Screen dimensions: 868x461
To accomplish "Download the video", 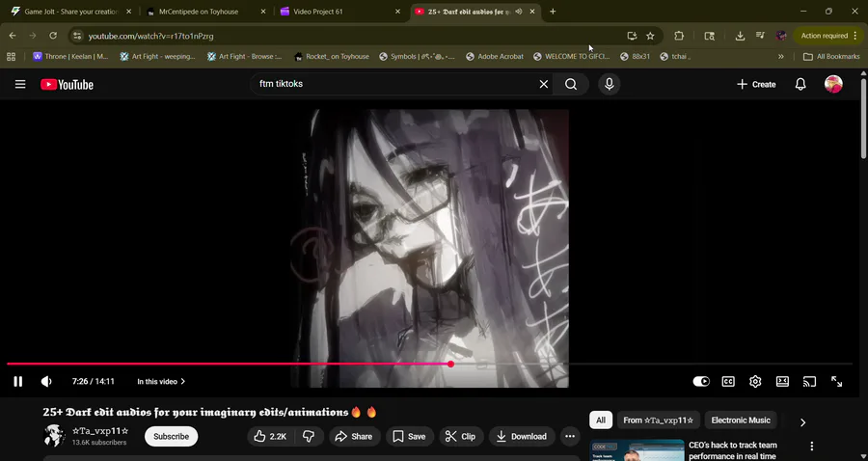I will click(x=522, y=436).
